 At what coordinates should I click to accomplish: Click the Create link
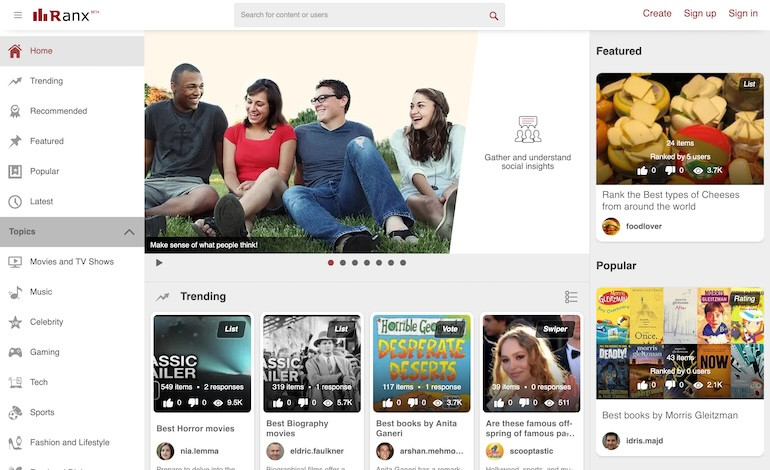tap(657, 14)
